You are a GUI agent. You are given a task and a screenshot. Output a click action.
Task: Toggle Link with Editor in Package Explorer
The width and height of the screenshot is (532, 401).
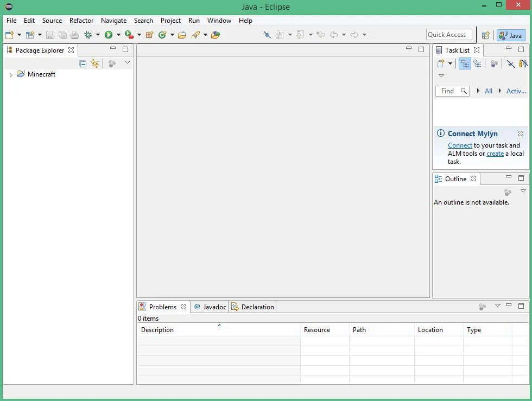coord(95,63)
